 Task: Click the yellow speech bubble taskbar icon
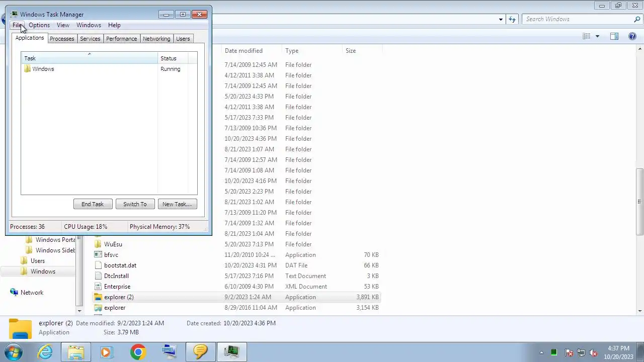(200, 352)
